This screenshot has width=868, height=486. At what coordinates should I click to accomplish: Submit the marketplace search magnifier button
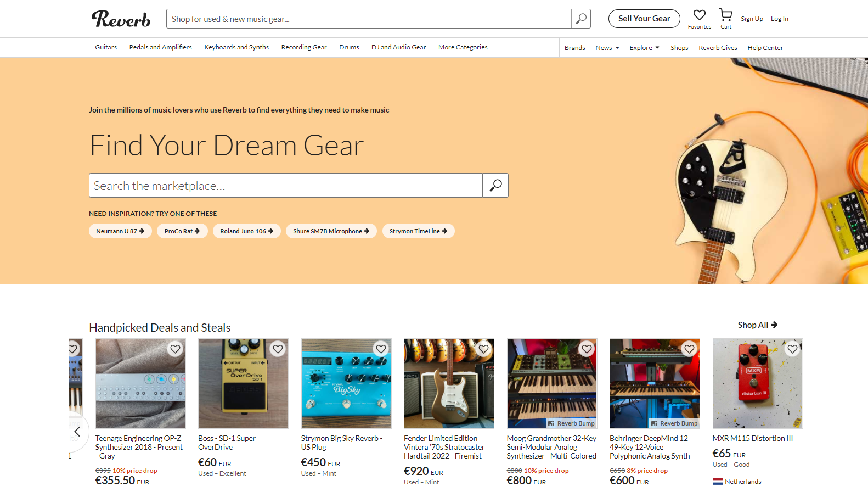495,186
